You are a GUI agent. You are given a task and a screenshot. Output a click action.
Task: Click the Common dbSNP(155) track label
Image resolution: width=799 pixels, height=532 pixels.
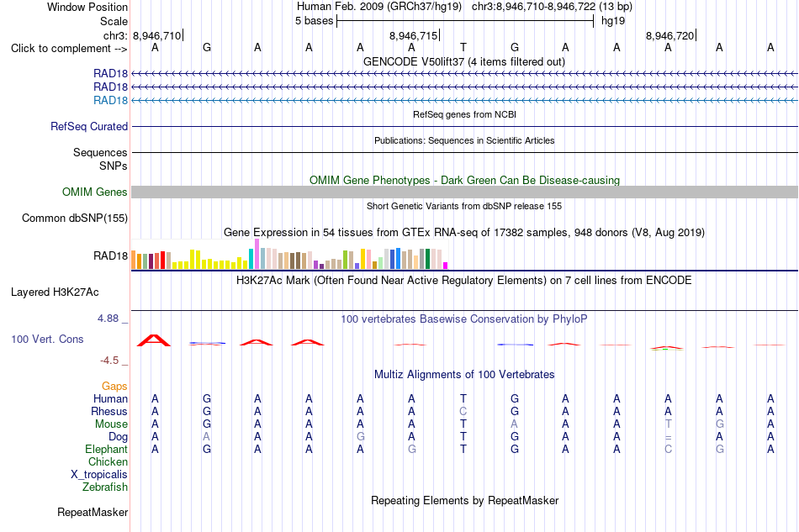[x=74, y=218]
